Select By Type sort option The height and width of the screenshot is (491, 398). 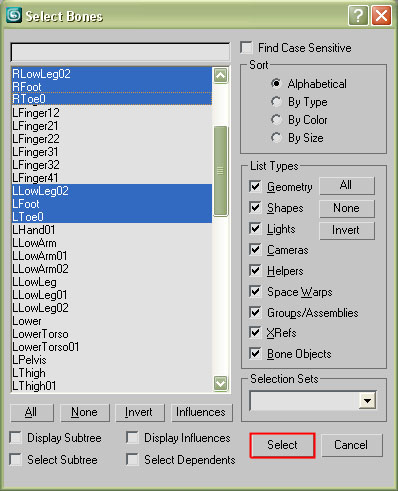coord(276,101)
